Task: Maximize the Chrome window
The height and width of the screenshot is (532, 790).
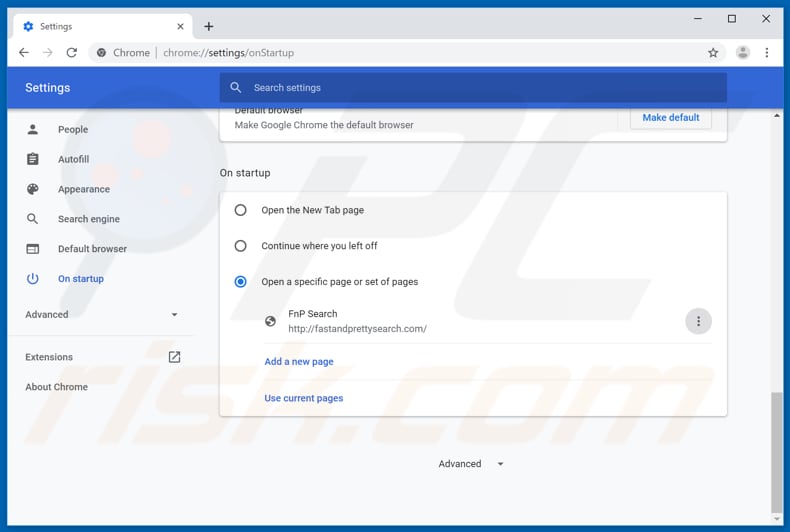Action: click(732, 19)
